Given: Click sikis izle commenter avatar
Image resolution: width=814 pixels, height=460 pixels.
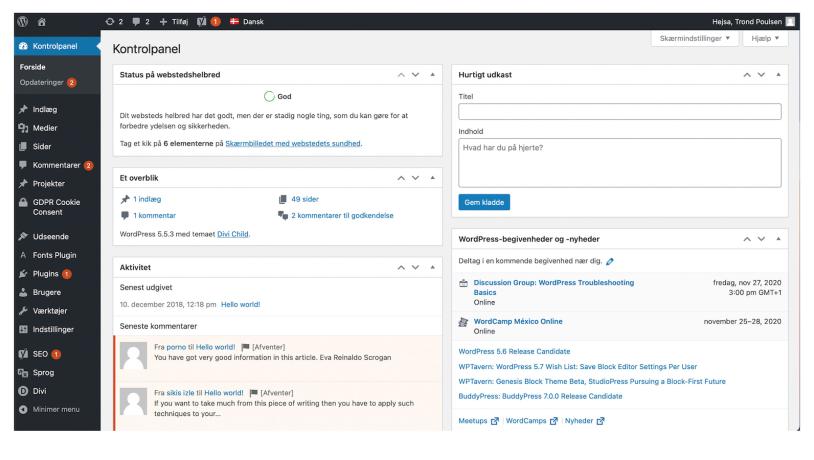Looking at the screenshot, I should tap(133, 401).
